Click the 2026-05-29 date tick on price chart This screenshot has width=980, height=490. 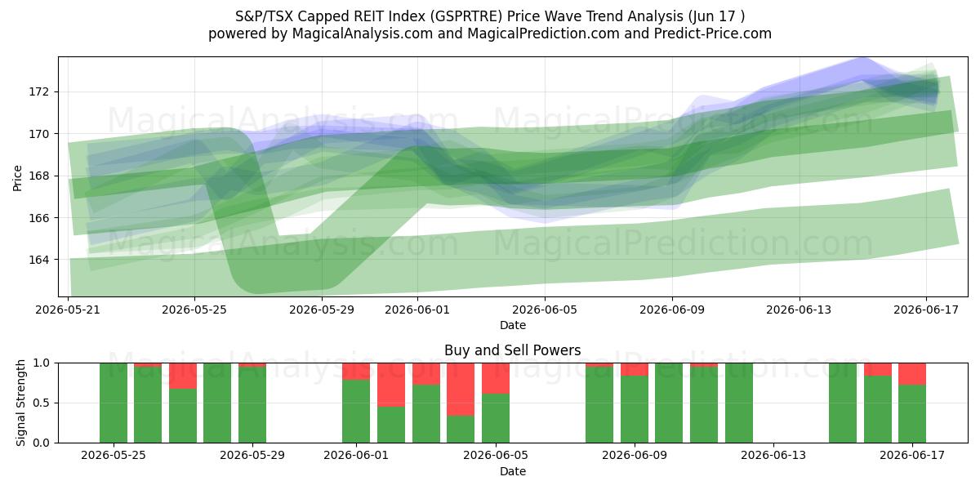(322, 310)
